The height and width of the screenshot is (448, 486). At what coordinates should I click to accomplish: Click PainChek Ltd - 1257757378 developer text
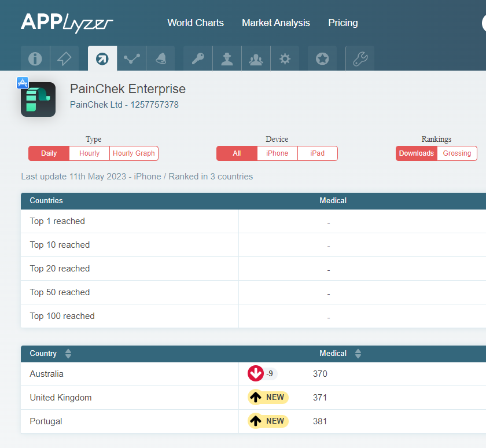pyautogui.click(x=124, y=105)
